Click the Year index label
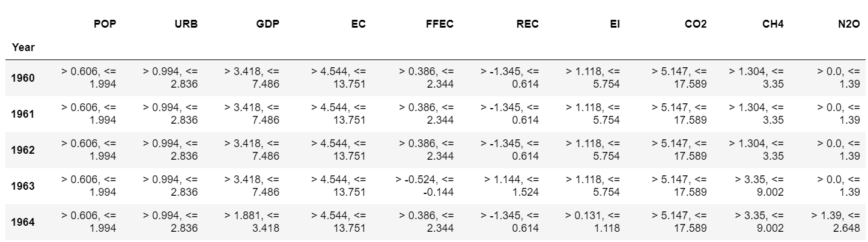Viewport: 868px width, 242px height. [x=23, y=46]
